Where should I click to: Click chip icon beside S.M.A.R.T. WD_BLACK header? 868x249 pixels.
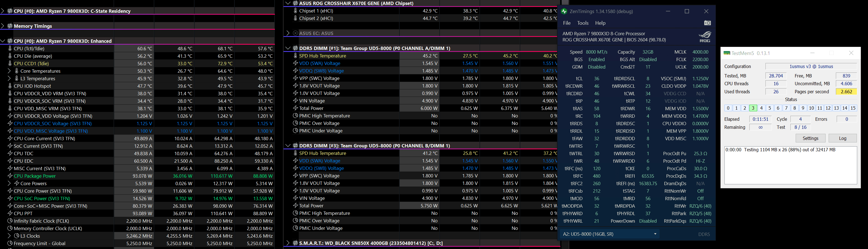[x=295, y=243]
